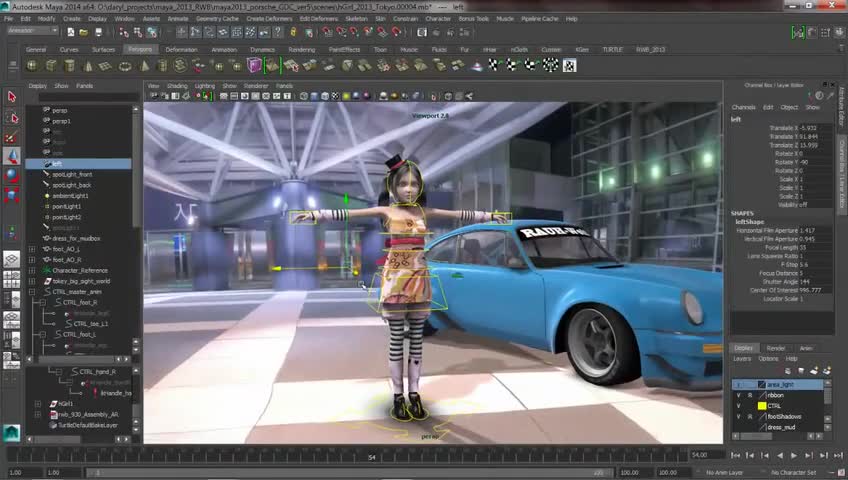Toggle R reference state of footShadows layer
Viewport: 848px width, 480px height.
(750, 417)
